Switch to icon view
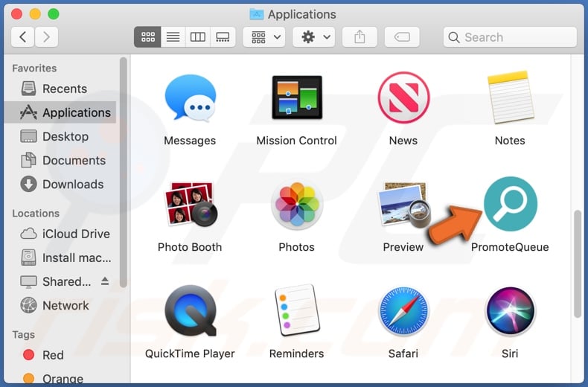This screenshot has width=588, height=387. pyautogui.click(x=147, y=36)
